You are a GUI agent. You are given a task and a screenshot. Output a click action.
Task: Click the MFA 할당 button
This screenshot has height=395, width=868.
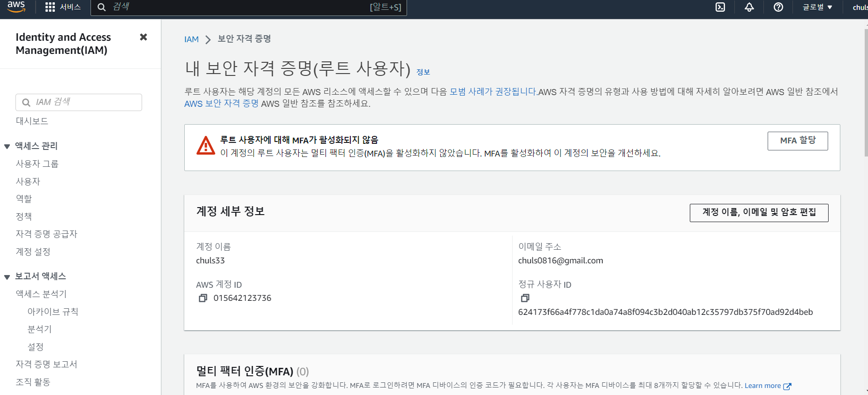click(798, 141)
